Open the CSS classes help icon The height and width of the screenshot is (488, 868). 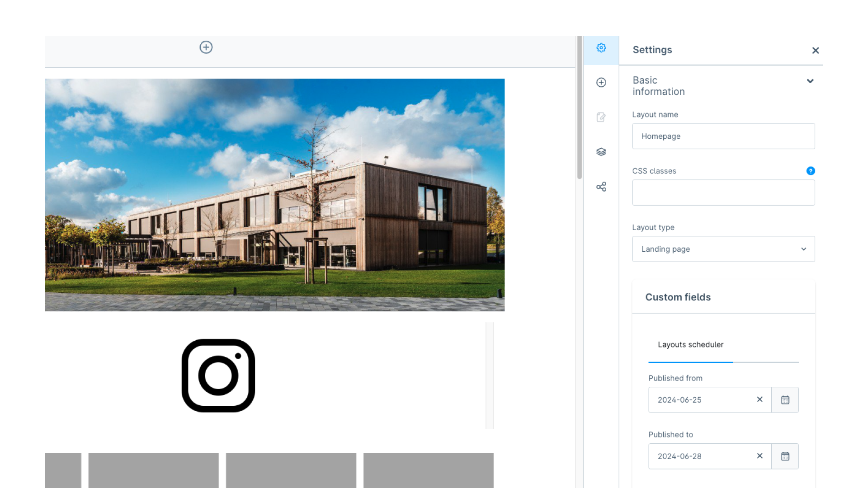click(810, 171)
